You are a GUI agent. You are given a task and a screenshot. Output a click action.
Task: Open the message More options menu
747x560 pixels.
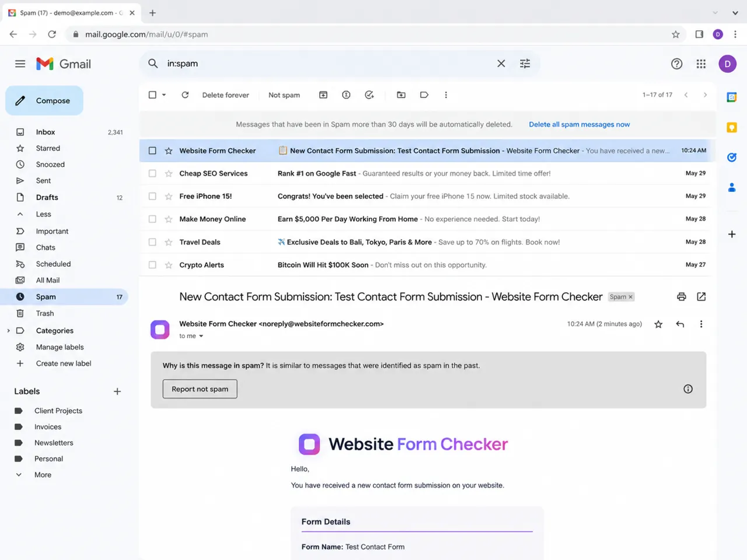pos(701,324)
